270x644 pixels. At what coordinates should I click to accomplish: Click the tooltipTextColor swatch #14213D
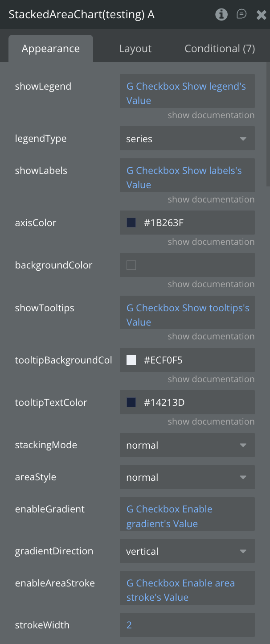tap(131, 403)
